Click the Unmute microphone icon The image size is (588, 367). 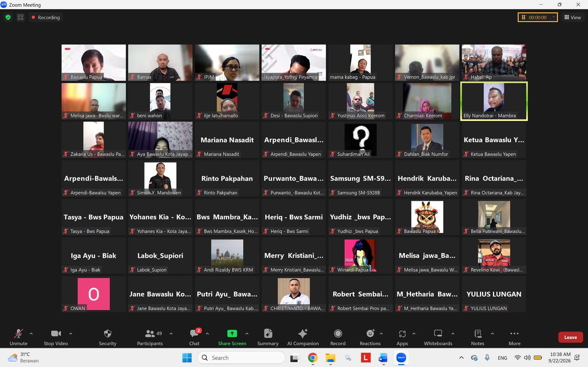pyautogui.click(x=18, y=333)
